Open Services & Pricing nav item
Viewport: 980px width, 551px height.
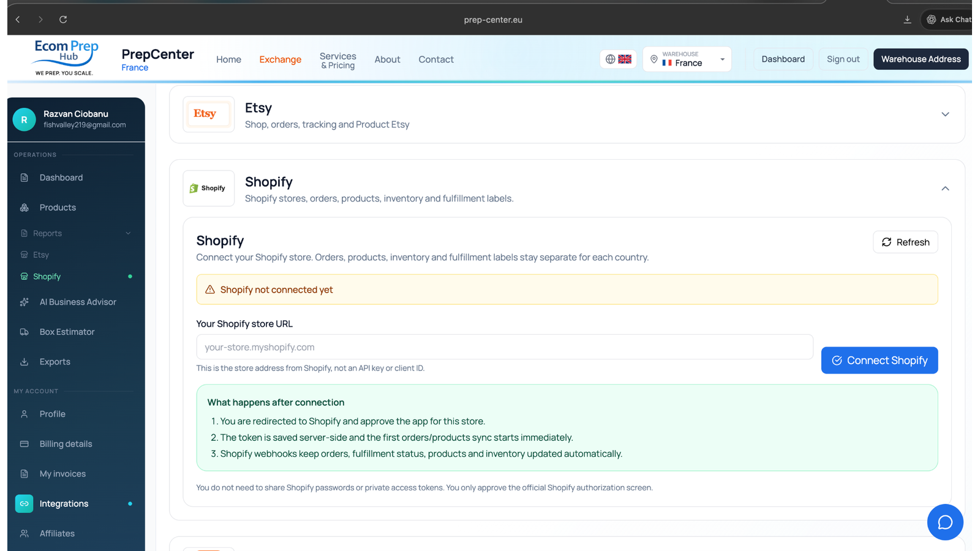(337, 60)
